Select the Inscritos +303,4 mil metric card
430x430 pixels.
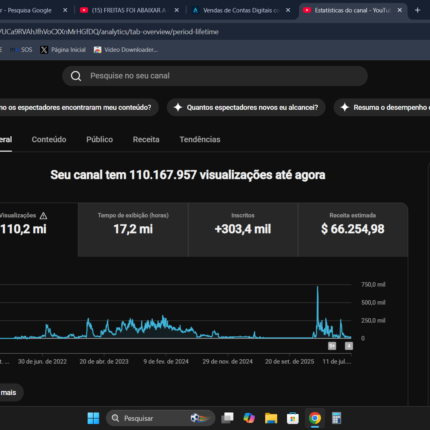(243, 230)
